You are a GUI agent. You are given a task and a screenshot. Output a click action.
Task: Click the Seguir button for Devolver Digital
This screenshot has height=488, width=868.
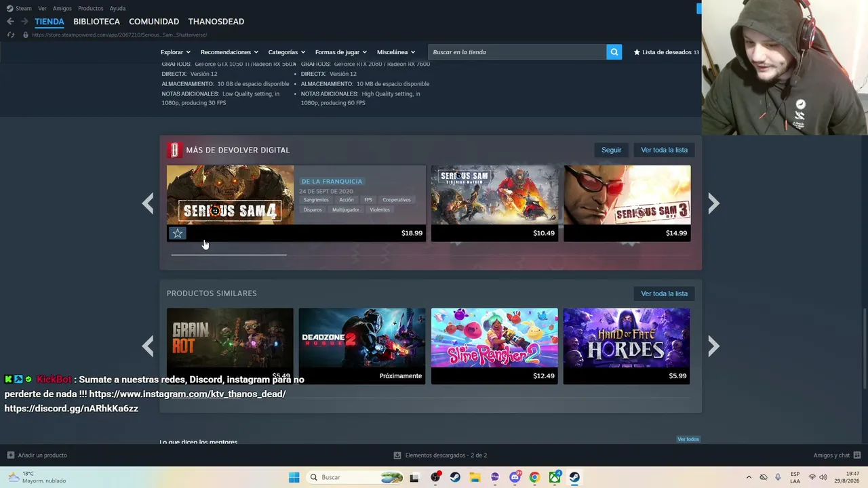pos(611,150)
